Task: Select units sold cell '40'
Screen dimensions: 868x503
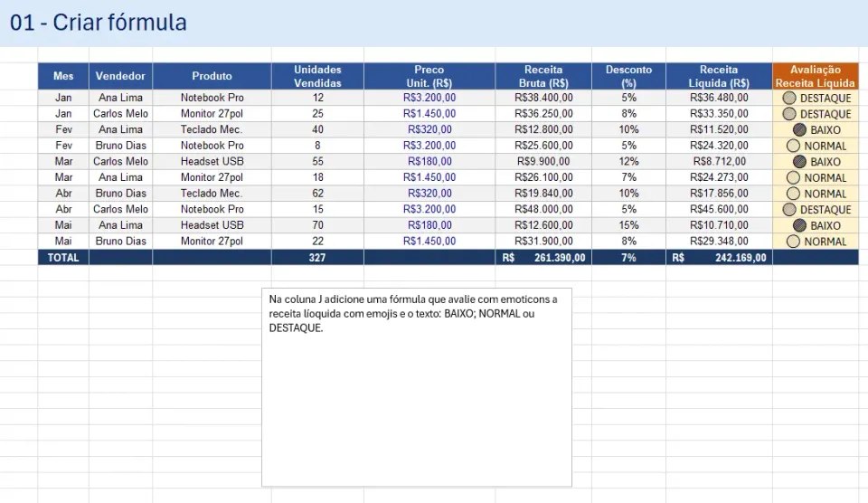Action: coord(317,129)
